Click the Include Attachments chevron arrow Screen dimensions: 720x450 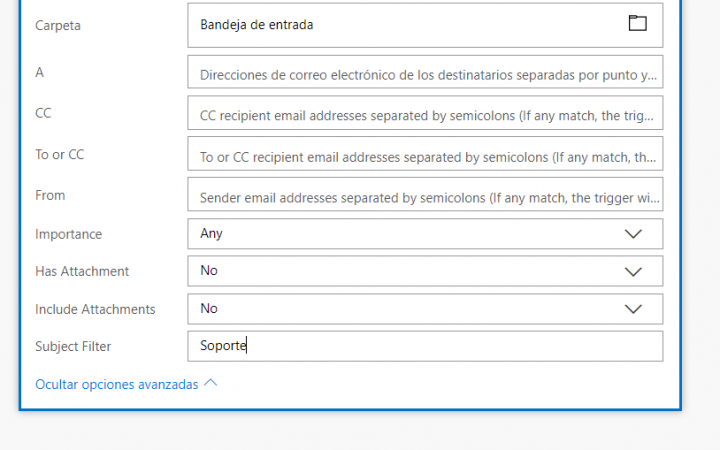[x=633, y=309]
